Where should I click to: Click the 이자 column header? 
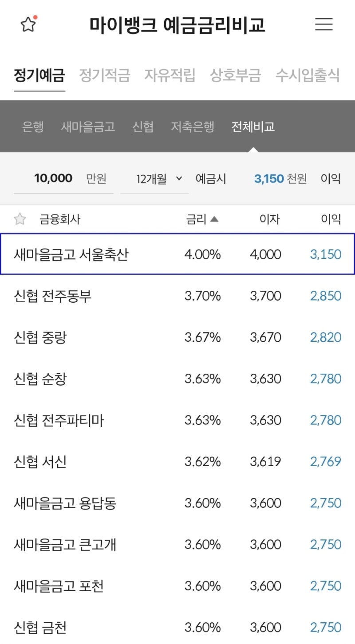point(269,219)
